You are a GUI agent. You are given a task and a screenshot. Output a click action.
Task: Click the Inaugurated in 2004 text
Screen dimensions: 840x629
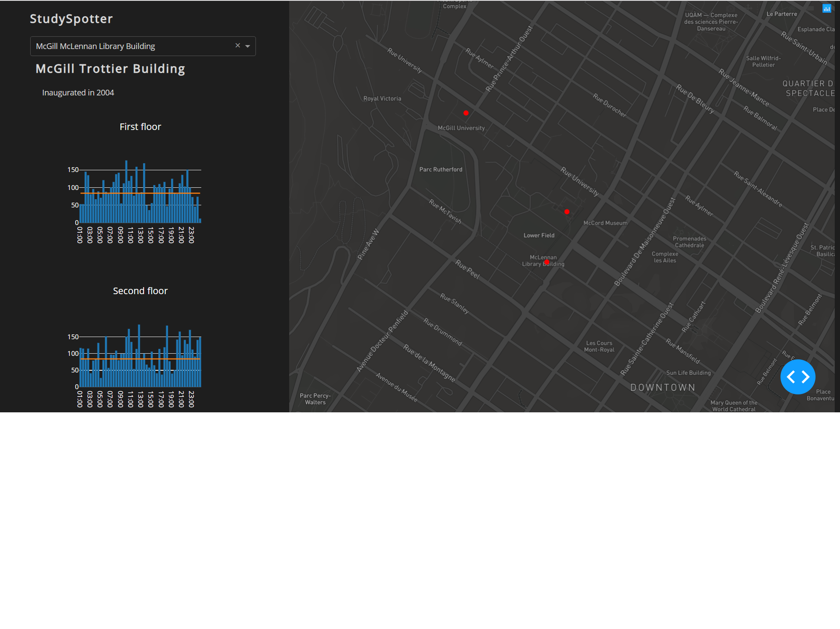point(78,93)
